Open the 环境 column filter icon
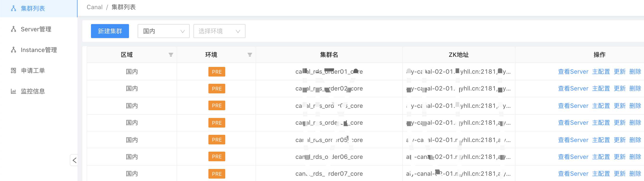 point(250,55)
